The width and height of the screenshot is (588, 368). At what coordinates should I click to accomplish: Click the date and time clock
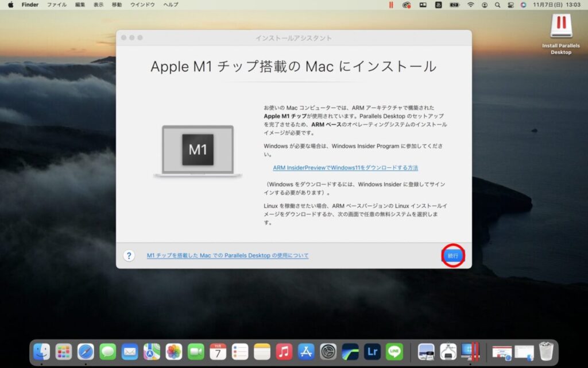coord(557,5)
